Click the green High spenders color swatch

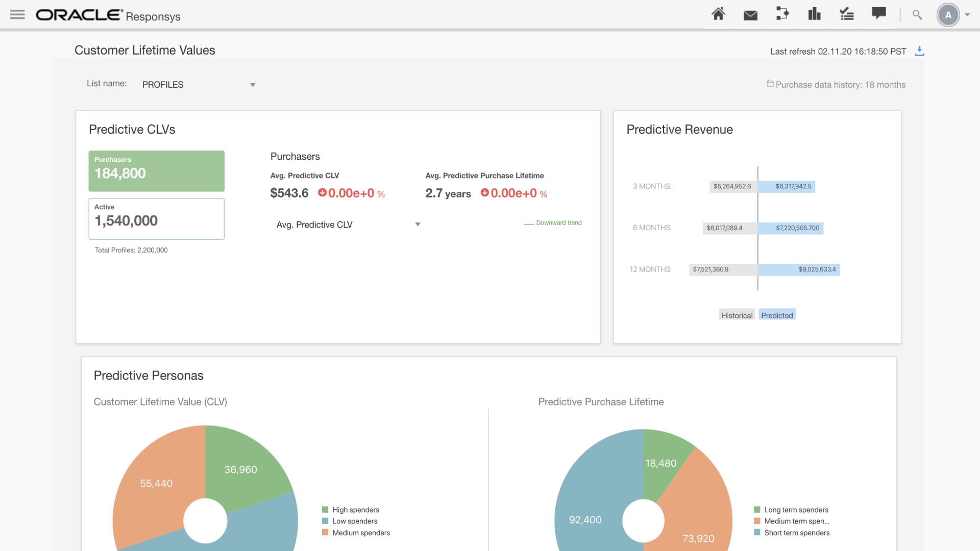click(325, 510)
